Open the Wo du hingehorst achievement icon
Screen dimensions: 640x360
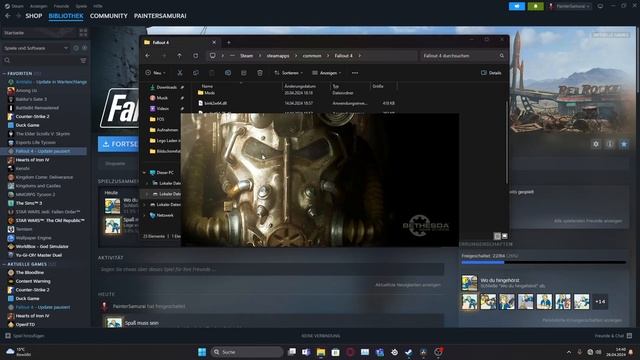(x=469, y=282)
